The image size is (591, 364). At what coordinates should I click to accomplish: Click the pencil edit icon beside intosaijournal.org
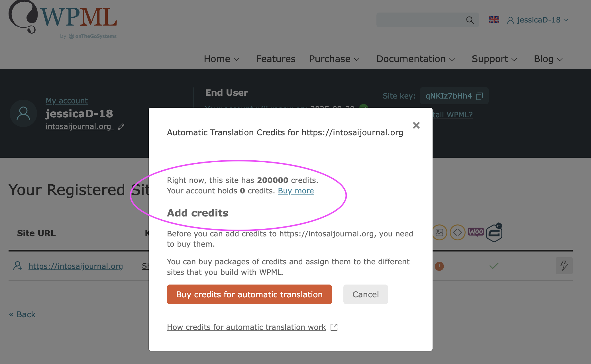click(121, 127)
